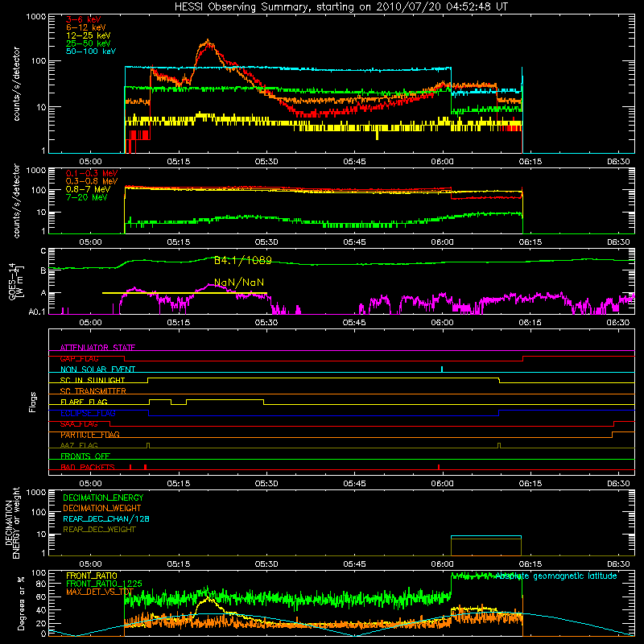Screen dimensions: 644x644
Task: Click the 0.1-0.3 MeV legend entry
Action: pos(92,173)
